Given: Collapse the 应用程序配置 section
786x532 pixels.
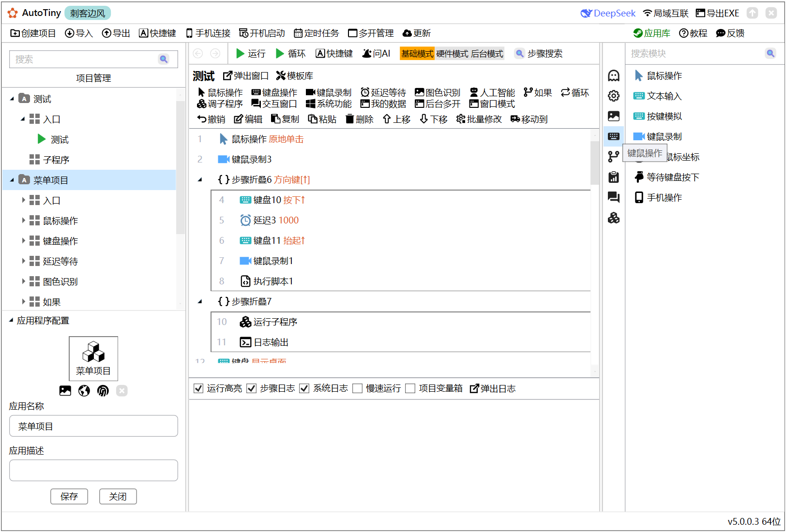Looking at the screenshot, I should tap(11, 320).
